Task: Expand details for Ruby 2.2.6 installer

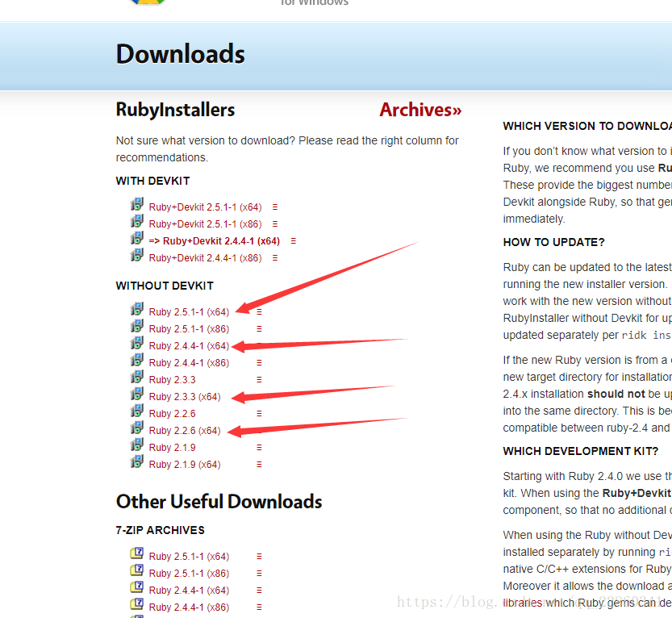Action: point(259,414)
